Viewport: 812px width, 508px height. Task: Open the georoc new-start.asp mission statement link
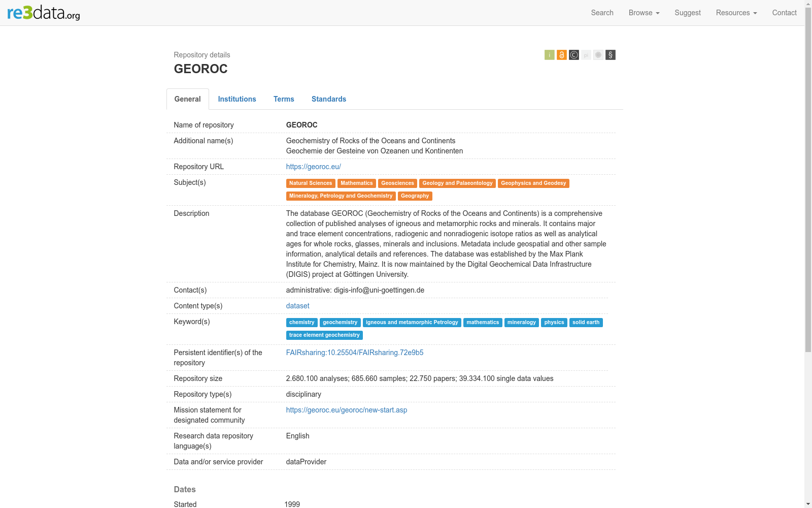coord(347,410)
